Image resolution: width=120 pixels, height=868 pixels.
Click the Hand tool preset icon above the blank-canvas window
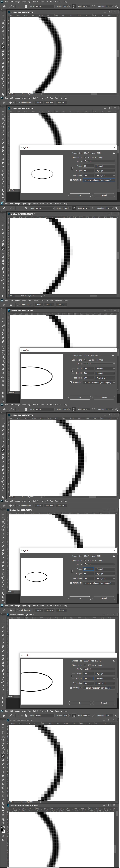click(11, 610)
